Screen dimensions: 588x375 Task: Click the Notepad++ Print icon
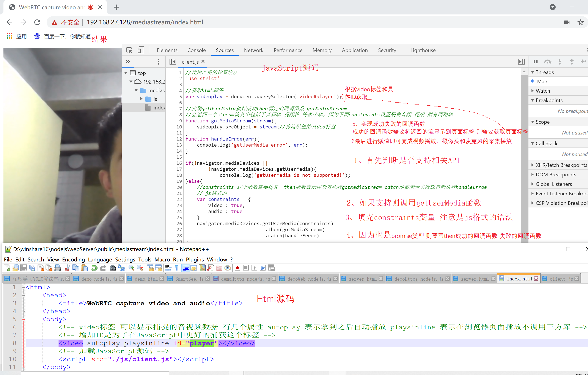57,268
